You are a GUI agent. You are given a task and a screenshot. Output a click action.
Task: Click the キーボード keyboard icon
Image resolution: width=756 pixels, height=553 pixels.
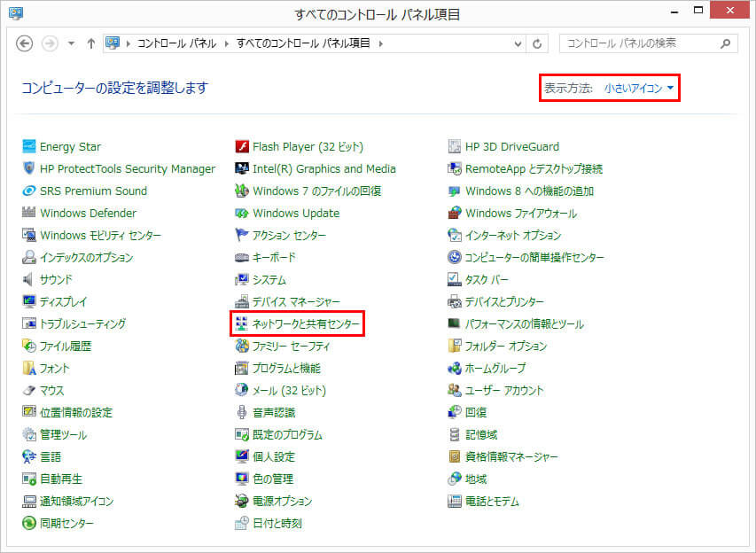(242, 258)
